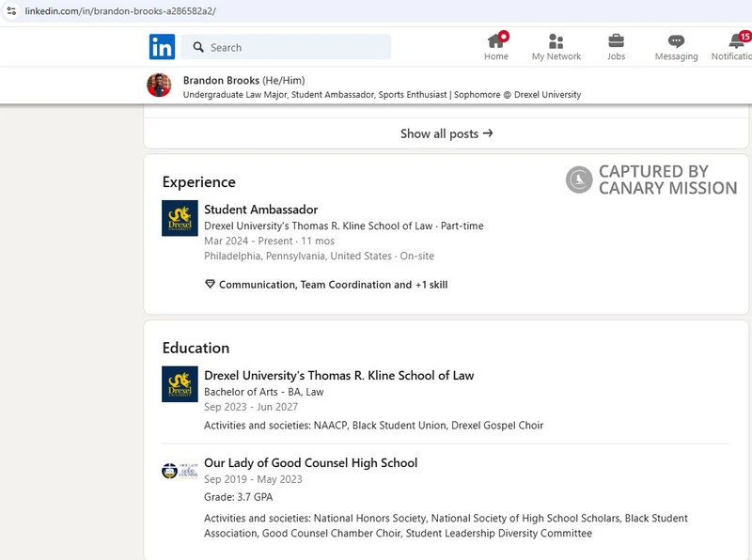This screenshot has width=752, height=560.
Task: Click 'Sep 2023 - Jun 2027' dates
Action: (251, 407)
